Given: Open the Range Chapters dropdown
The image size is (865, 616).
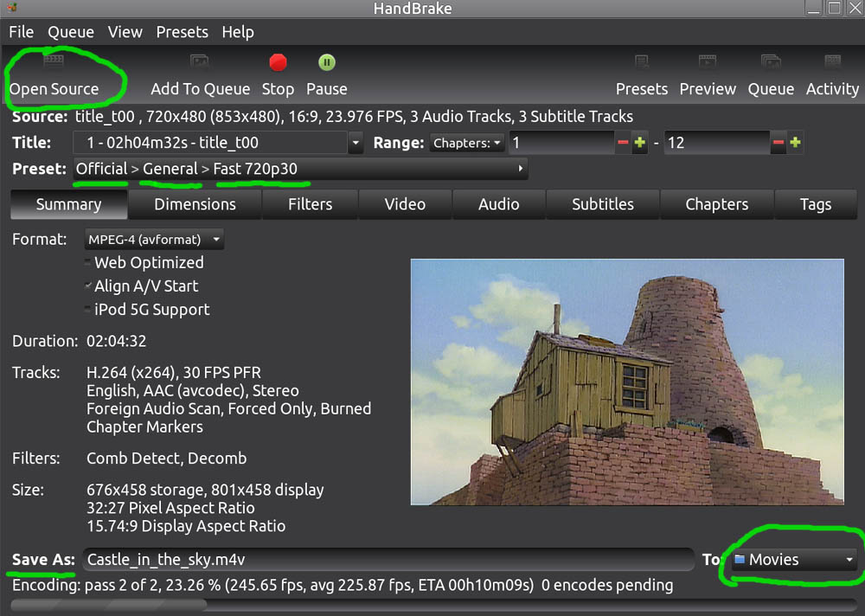Looking at the screenshot, I should (467, 143).
